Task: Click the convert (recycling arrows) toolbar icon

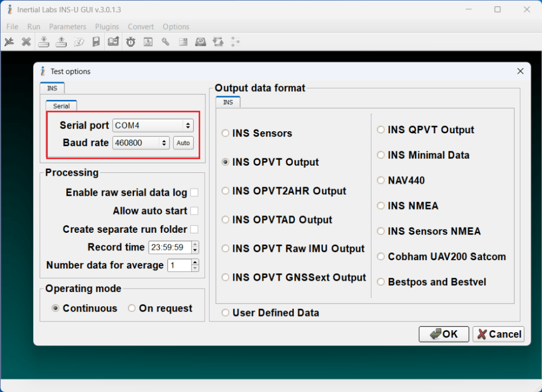Action: pos(218,41)
